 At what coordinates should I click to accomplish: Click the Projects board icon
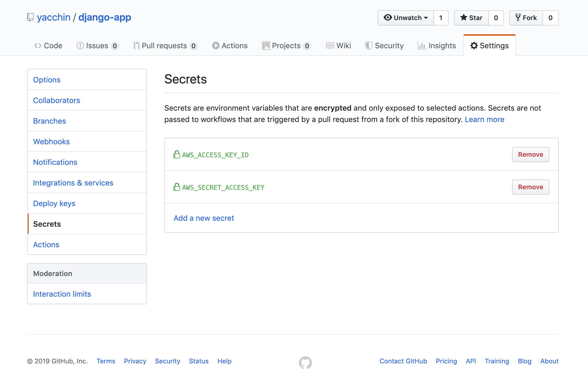(266, 46)
